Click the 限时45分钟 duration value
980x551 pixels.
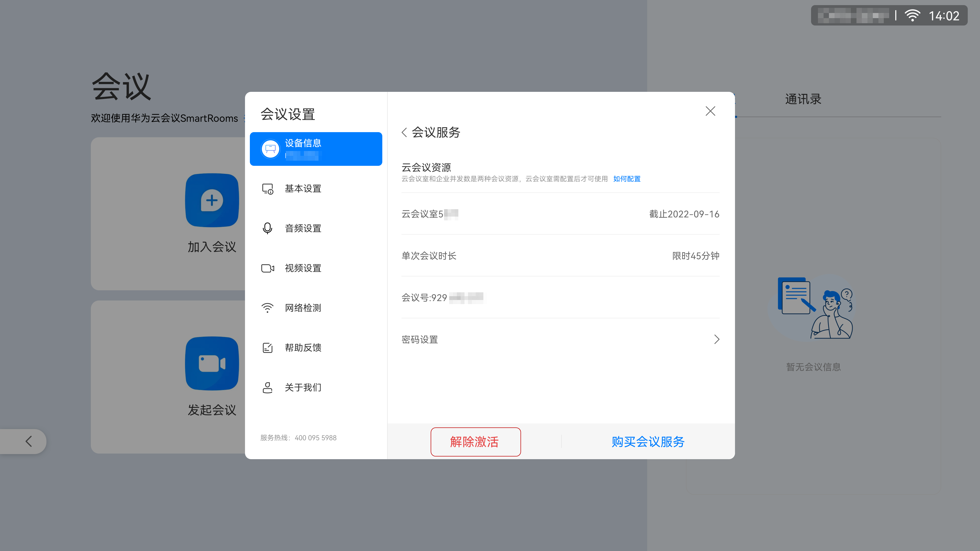pos(695,256)
